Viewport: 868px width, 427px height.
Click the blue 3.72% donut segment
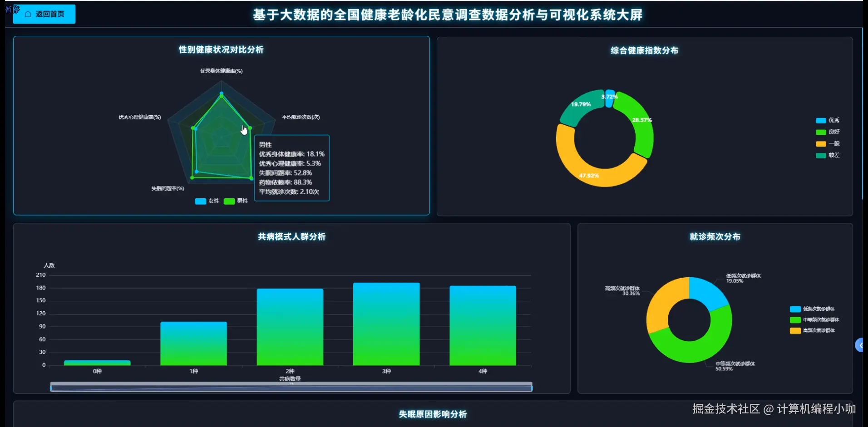tap(610, 98)
